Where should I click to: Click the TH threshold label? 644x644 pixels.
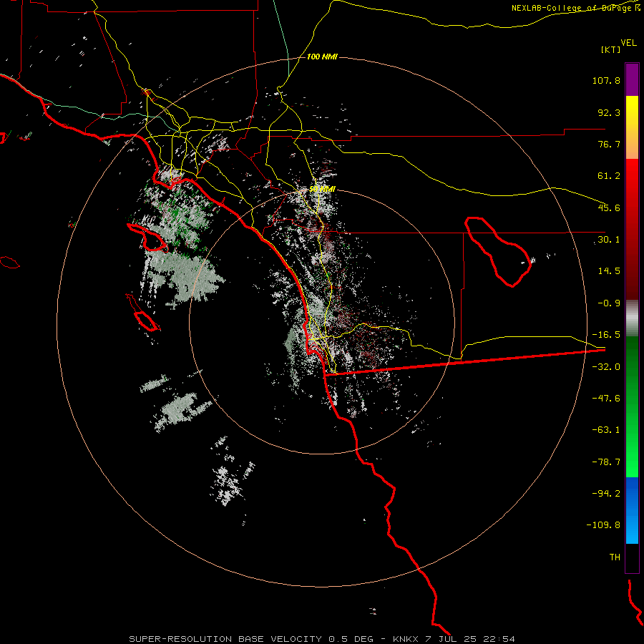click(615, 557)
